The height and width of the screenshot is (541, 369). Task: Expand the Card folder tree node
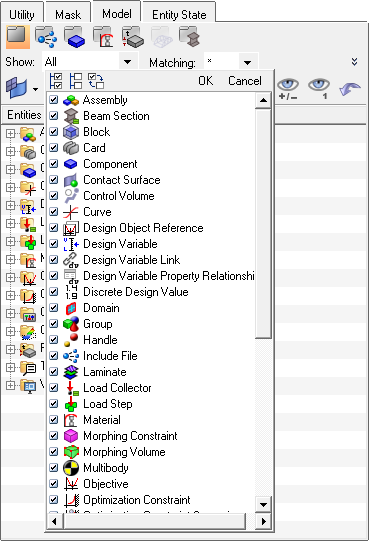[10, 151]
